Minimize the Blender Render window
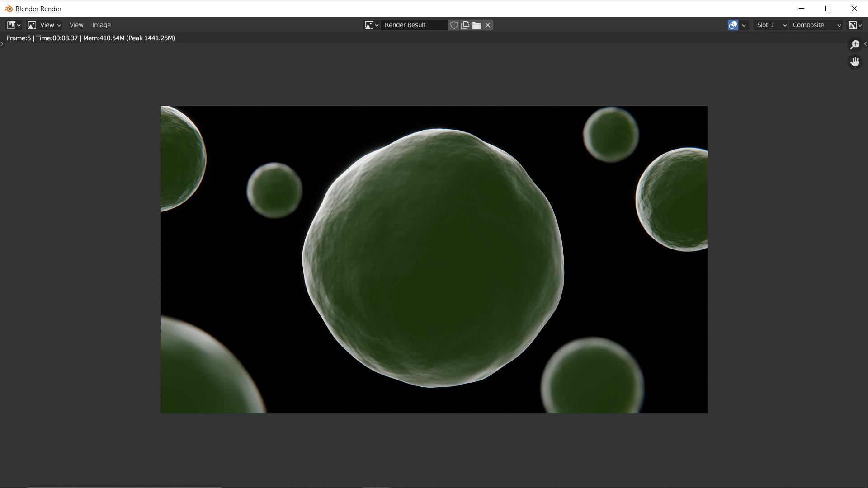868x488 pixels. tap(802, 9)
